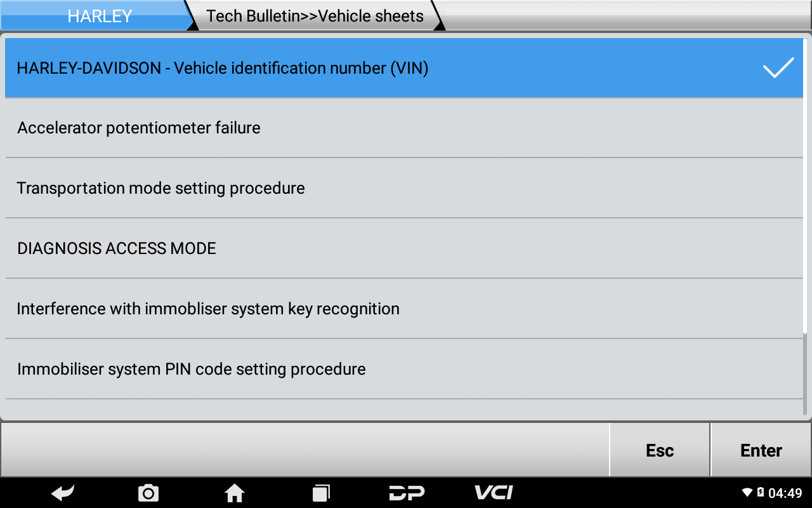Click the Esc button
Image resolution: width=812 pixels, height=508 pixels.
[x=660, y=450]
